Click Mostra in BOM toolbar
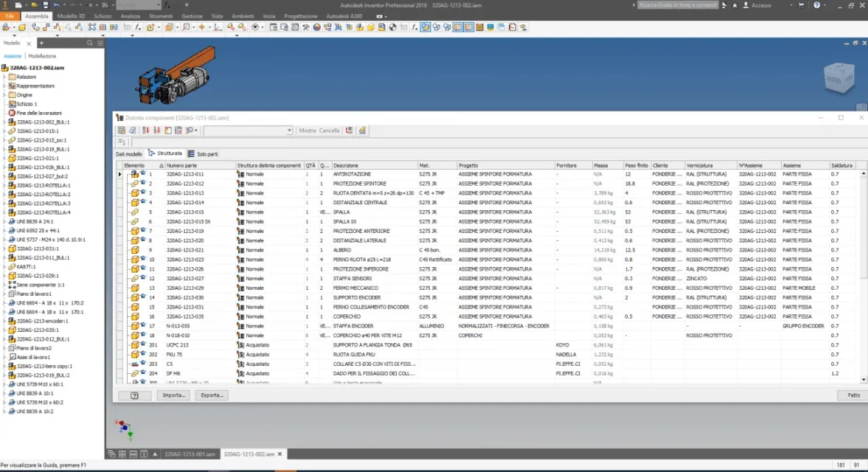Screen dimensions: 868x472 308,131
